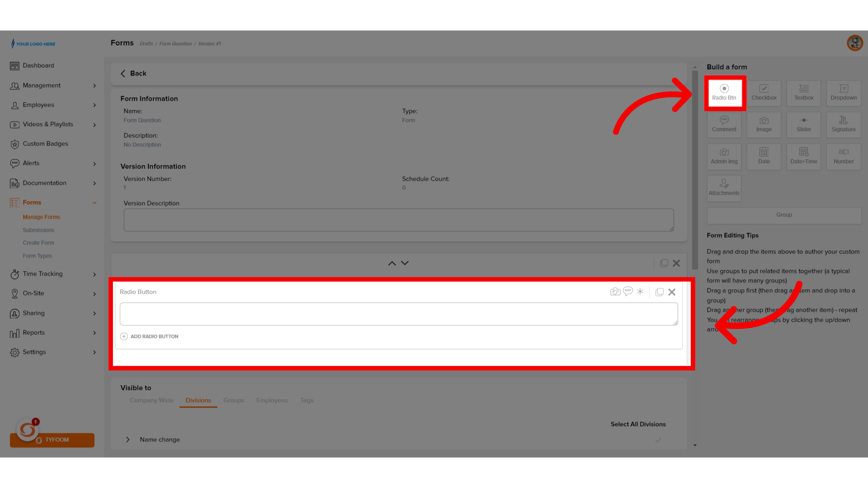Select the Signature form element
868x488 pixels.
click(x=843, y=125)
